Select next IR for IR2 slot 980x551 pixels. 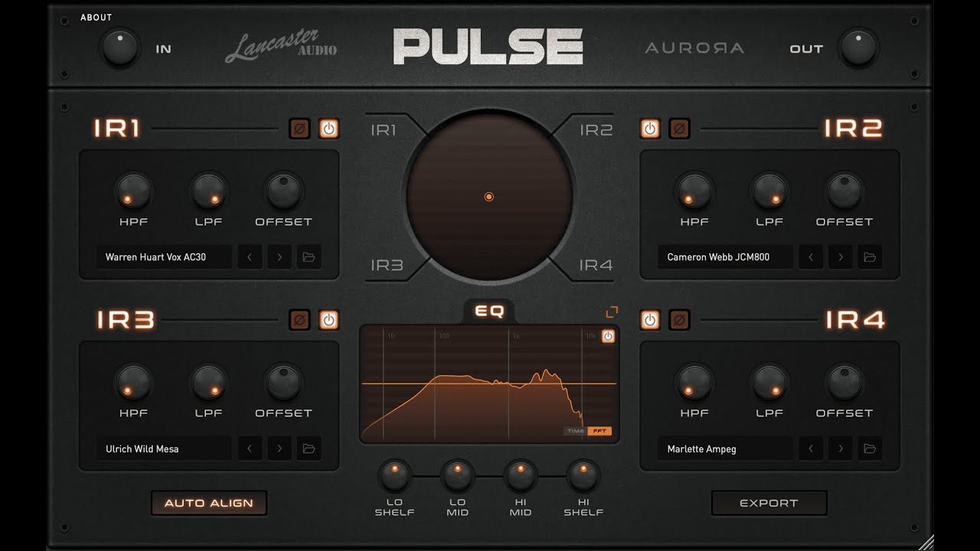tap(841, 257)
